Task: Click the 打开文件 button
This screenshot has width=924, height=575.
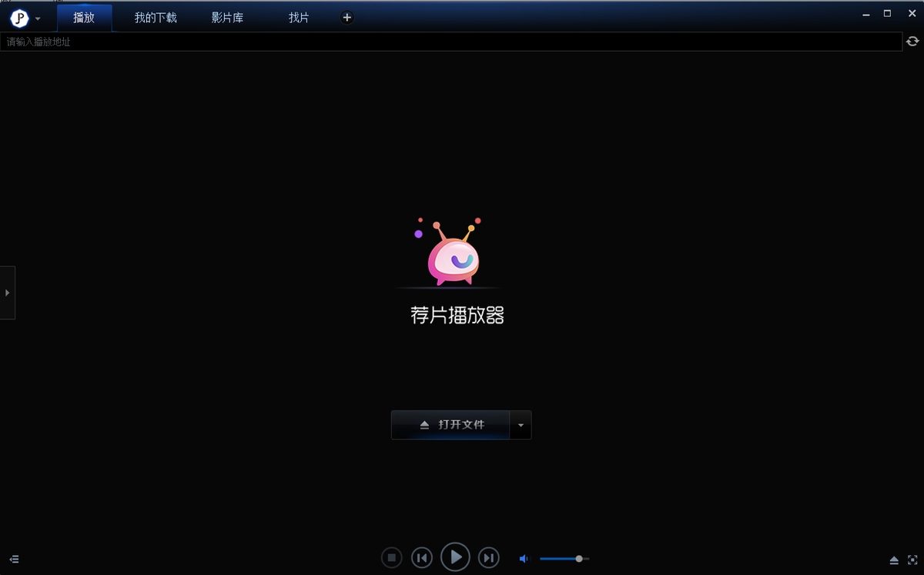Action: point(450,425)
